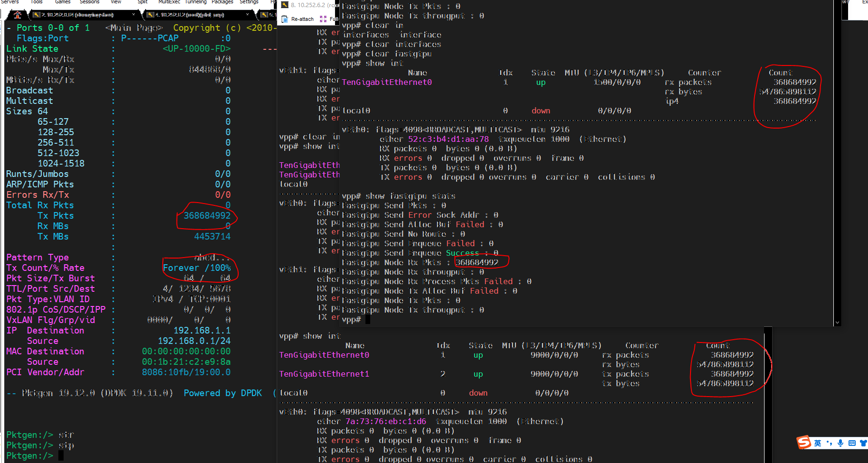Click the Re-attach clipboard icon
868x463 pixels.
pos(285,19)
